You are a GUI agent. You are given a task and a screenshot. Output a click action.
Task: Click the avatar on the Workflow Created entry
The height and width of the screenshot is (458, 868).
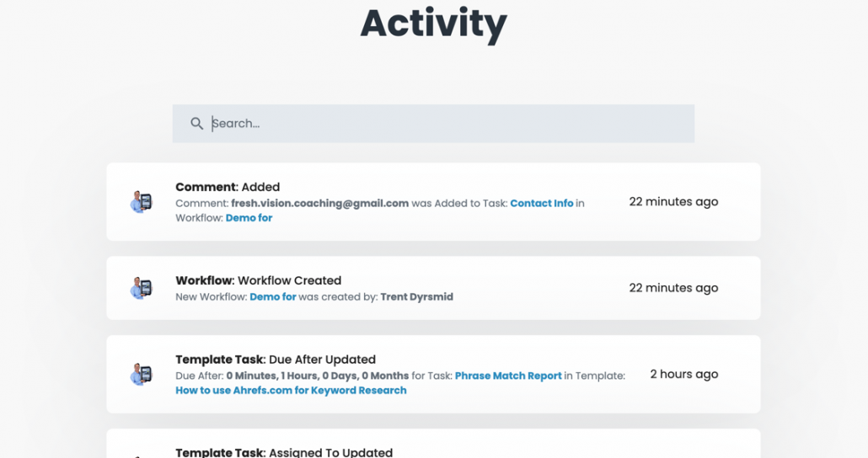(142, 288)
